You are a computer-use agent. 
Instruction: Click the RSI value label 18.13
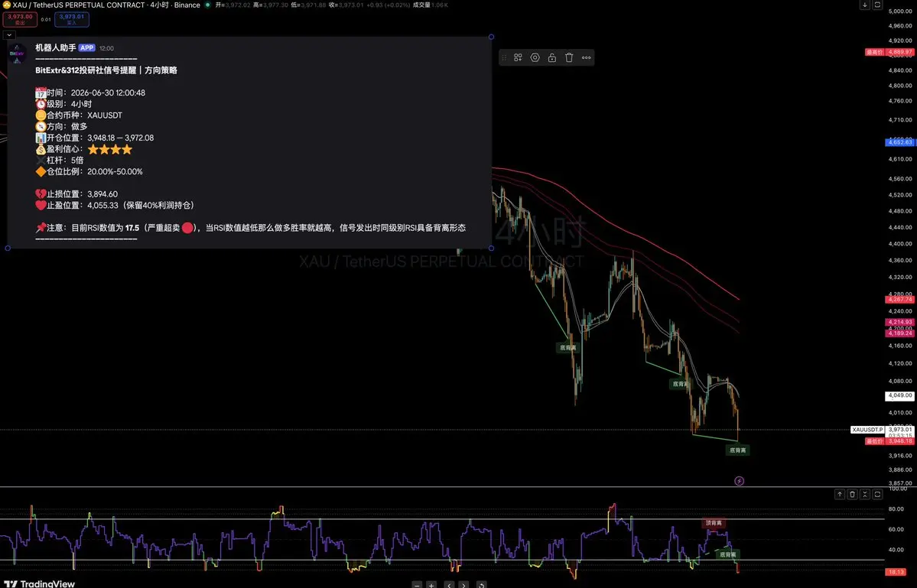(896, 572)
